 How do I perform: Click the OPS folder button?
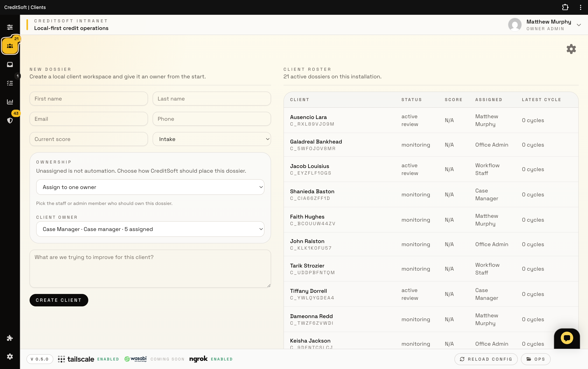point(535,359)
